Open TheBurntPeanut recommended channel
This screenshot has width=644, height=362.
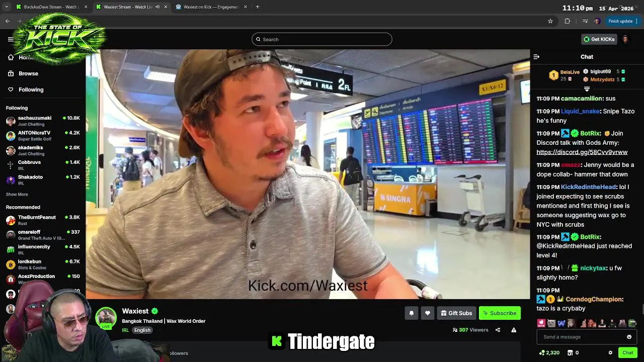tap(43, 220)
